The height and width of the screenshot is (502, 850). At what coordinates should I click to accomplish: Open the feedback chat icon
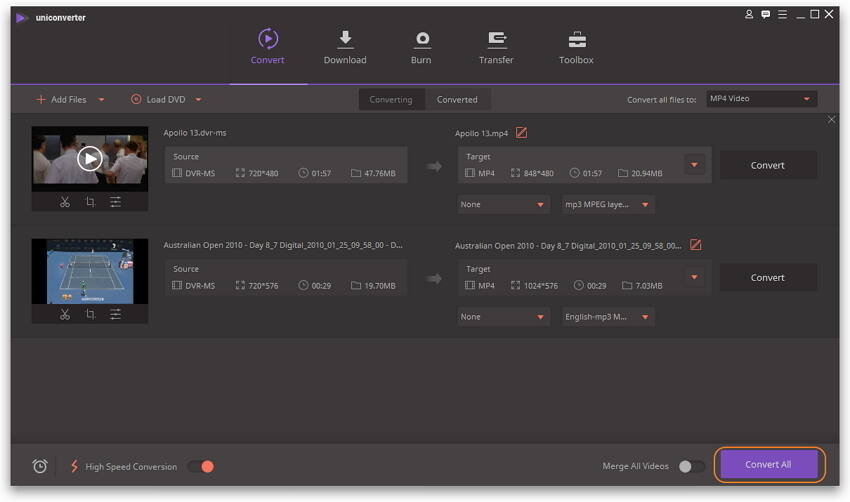pos(765,15)
